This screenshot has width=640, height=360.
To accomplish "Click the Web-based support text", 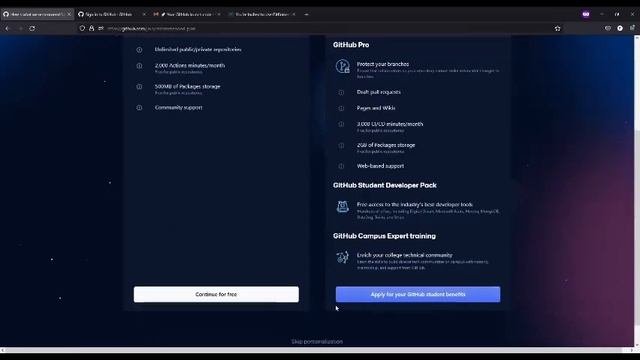I will pyautogui.click(x=380, y=166).
